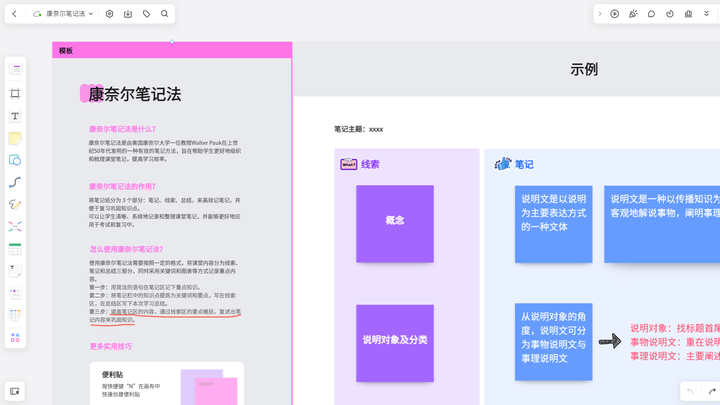Click the 示例 frame title

(x=584, y=69)
